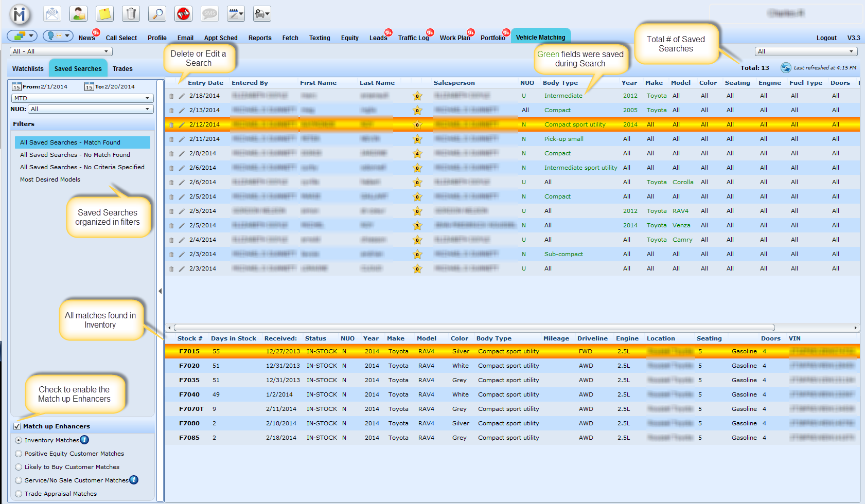Image resolution: width=865 pixels, height=504 pixels.
Task: Click refresh icon beside Last refreshed time
Action: [785, 68]
